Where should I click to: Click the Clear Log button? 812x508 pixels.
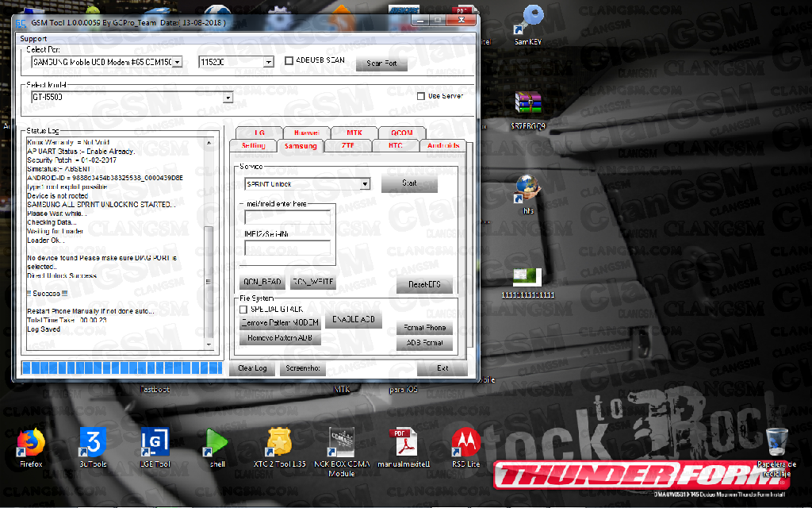pos(252,368)
